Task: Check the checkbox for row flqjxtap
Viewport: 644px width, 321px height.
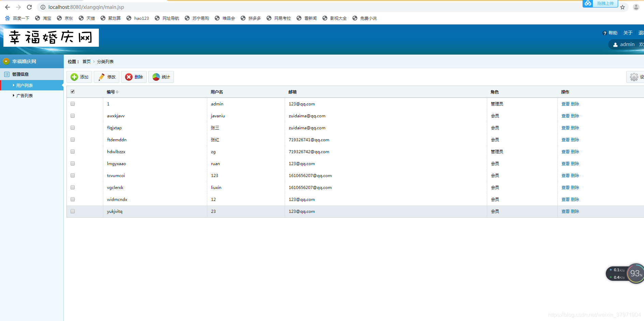Action: click(x=73, y=128)
